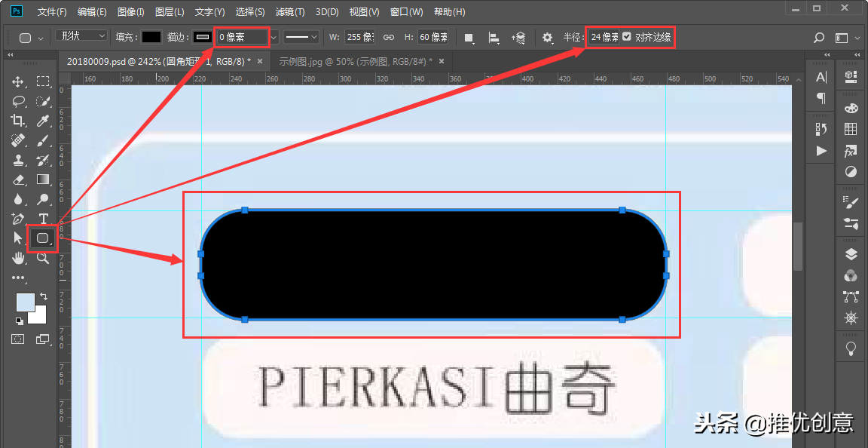Select the Spot Healing Brush tool
The width and height of the screenshot is (868, 448).
point(18,140)
